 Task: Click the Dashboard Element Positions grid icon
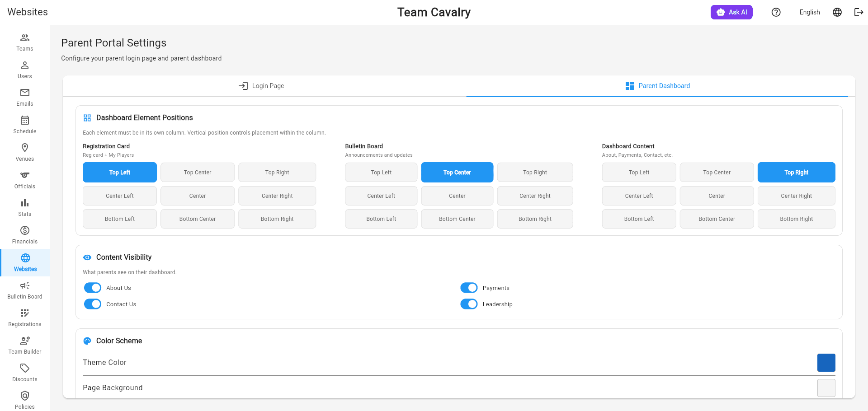[x=87, y=118]
